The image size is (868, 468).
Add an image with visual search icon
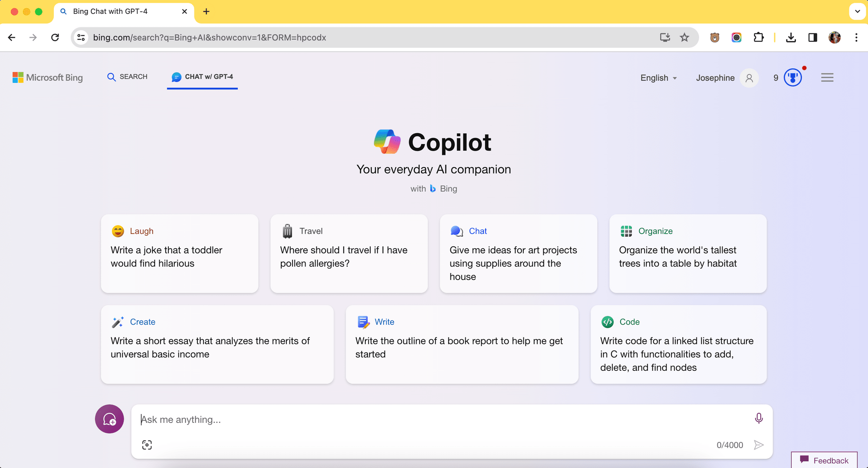(x=147, y=445)
